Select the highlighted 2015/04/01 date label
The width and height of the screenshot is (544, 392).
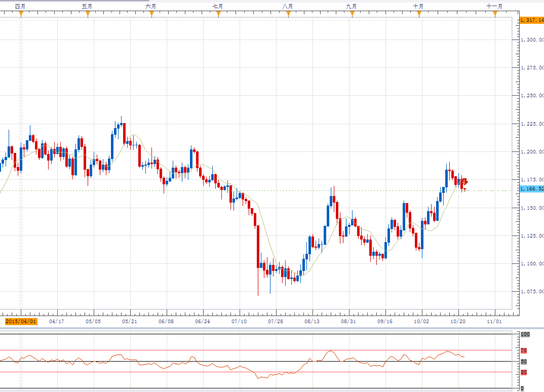click(x=21, y=321)
